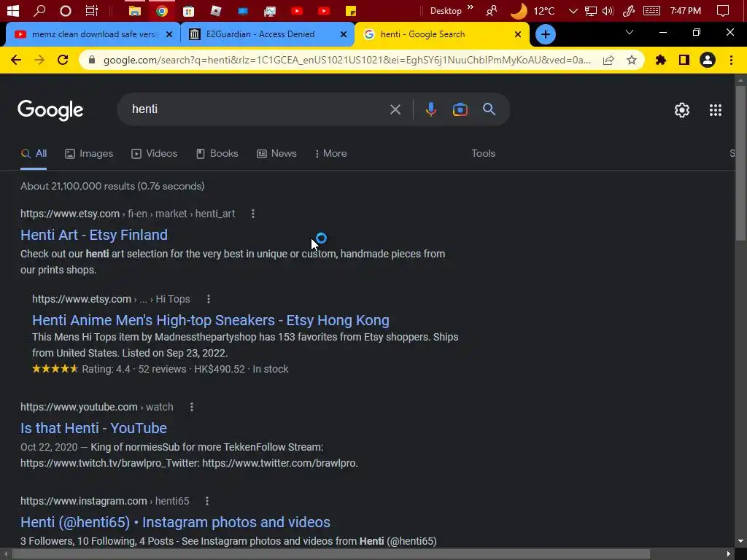This screenshot has width=747, height=560.
Task: Search by voice microphone icon
Action: (430, 109)
